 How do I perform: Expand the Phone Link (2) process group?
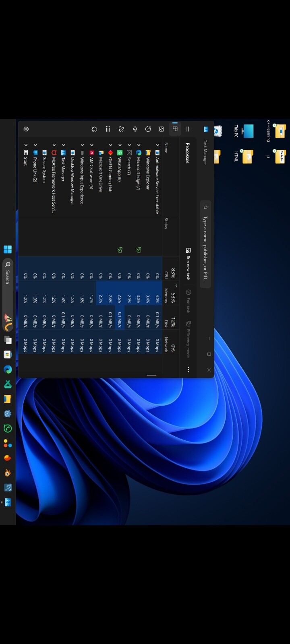tap(35, 145)
